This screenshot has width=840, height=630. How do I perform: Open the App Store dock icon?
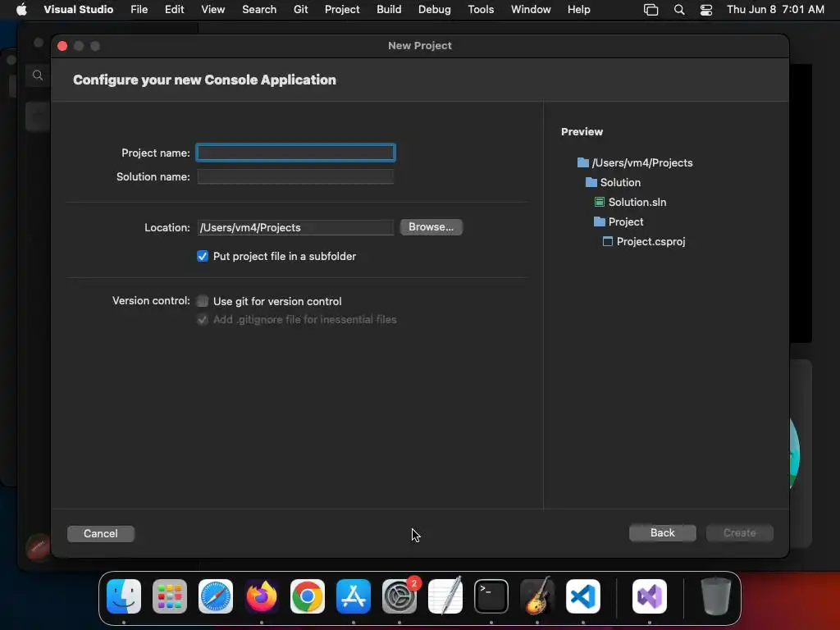click(354, 596)
